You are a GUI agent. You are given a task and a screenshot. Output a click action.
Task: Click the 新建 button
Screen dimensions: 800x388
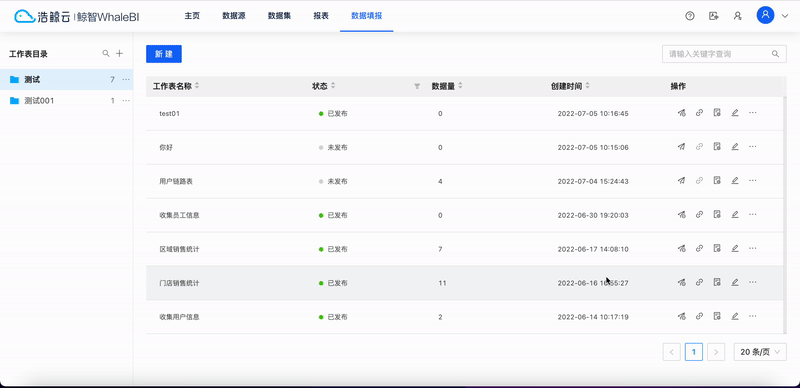pyautogui.click(x=164, y=54)
